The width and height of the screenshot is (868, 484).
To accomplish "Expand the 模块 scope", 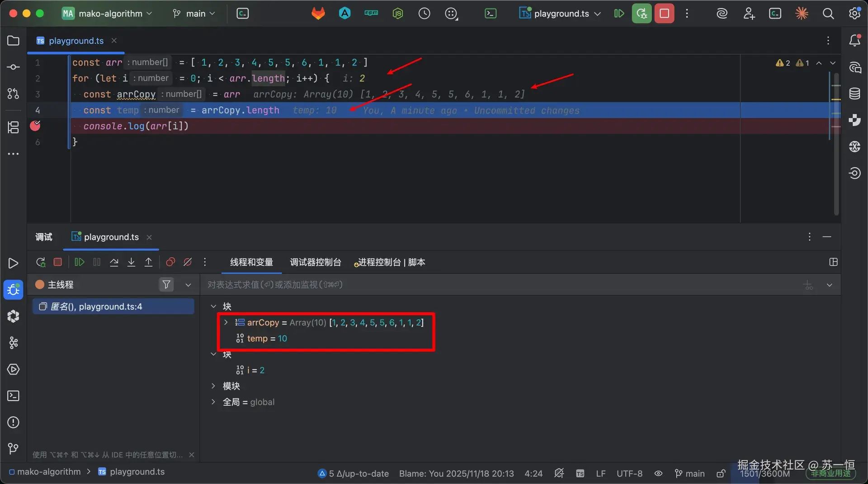I will tap(213, 386).
